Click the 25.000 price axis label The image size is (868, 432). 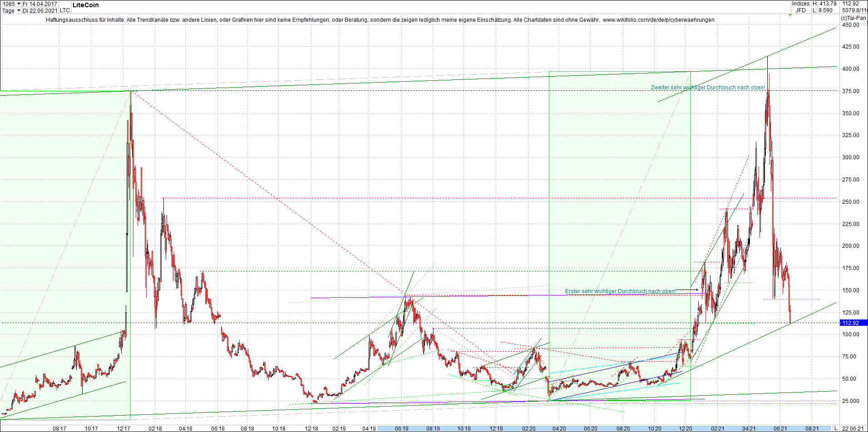pyautogui.click(x=851, y=401)
